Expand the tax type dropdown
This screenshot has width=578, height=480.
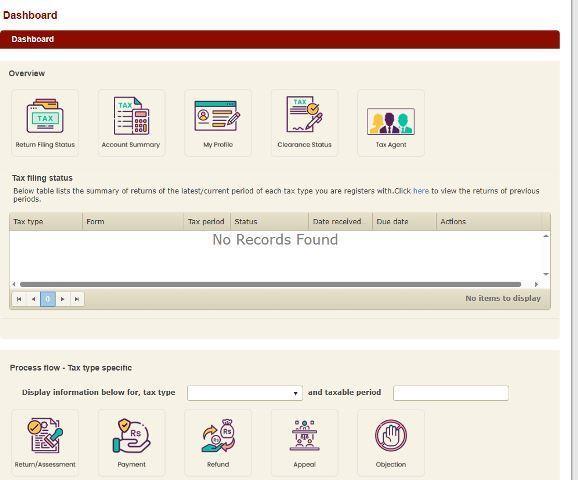click(x=245, y=393)
